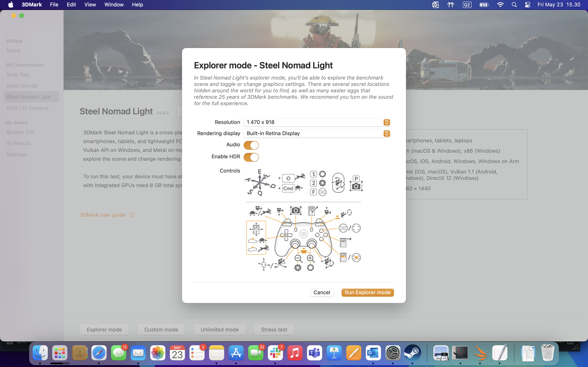
Task: Open Keynote from the Dock
Action: pos(334,353)
